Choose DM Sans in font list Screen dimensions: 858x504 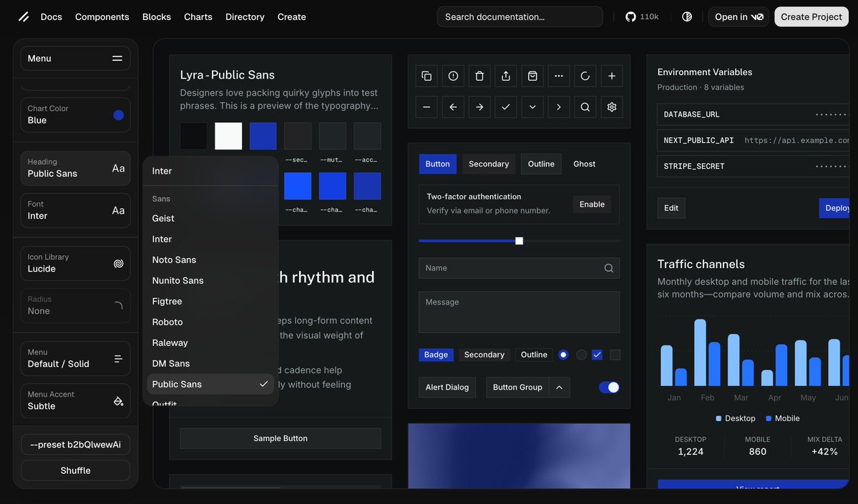tap(210, 363)
